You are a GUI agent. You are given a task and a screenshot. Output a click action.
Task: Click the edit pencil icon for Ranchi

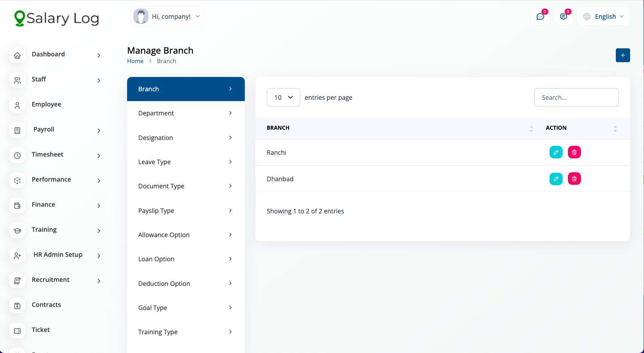click(x=556, y=152)
